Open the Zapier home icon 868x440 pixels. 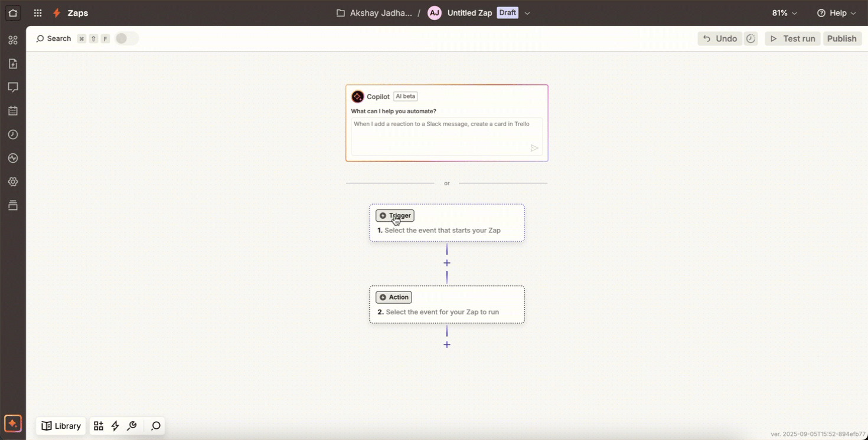click(12, 13)
